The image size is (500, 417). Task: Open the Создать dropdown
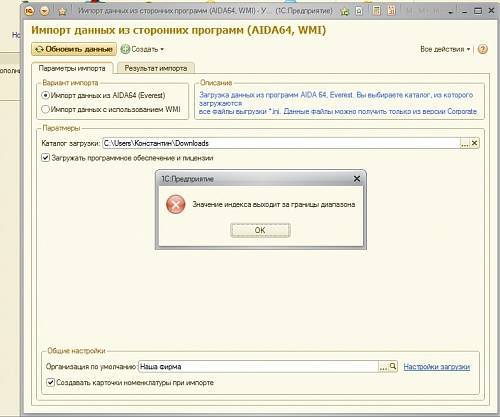coord(143,49)
